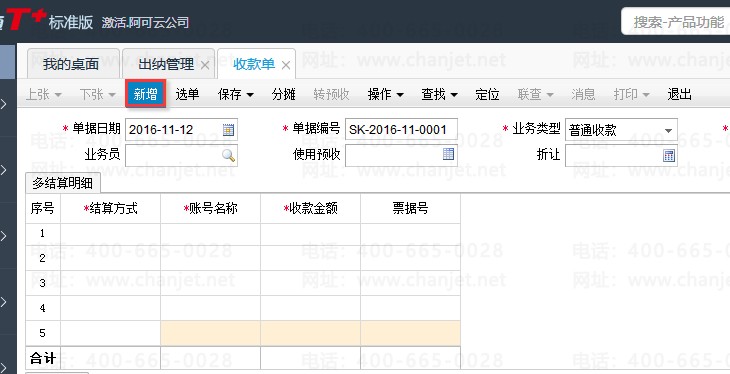Click 退出 to exit the form
Viewport: 730px width, 374px height.
tap(679, 95)
